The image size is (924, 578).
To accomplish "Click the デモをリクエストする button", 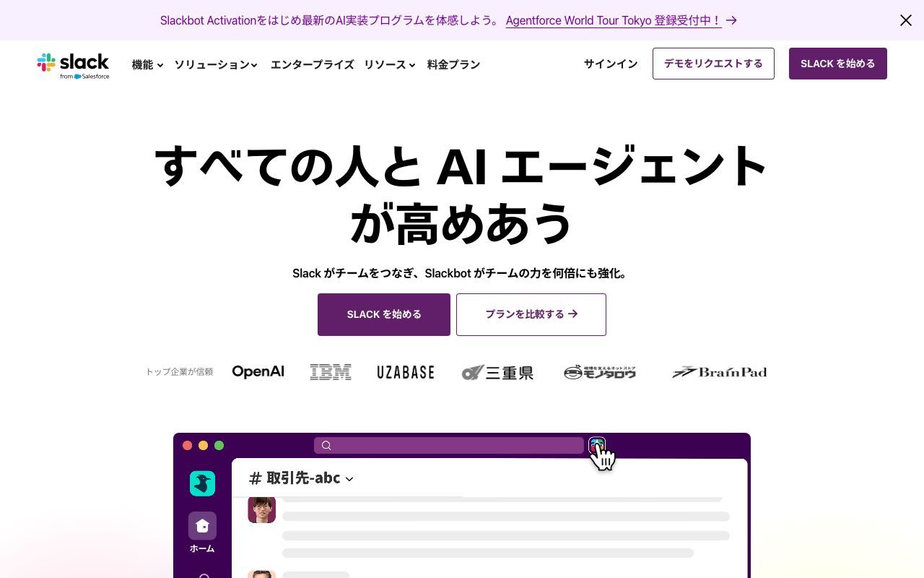I will [713, 64].
